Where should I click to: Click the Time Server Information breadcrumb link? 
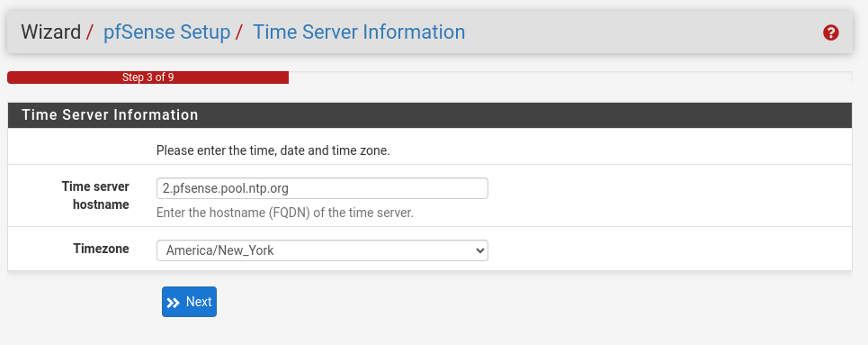pyautogui.click(x=359, y=32)
